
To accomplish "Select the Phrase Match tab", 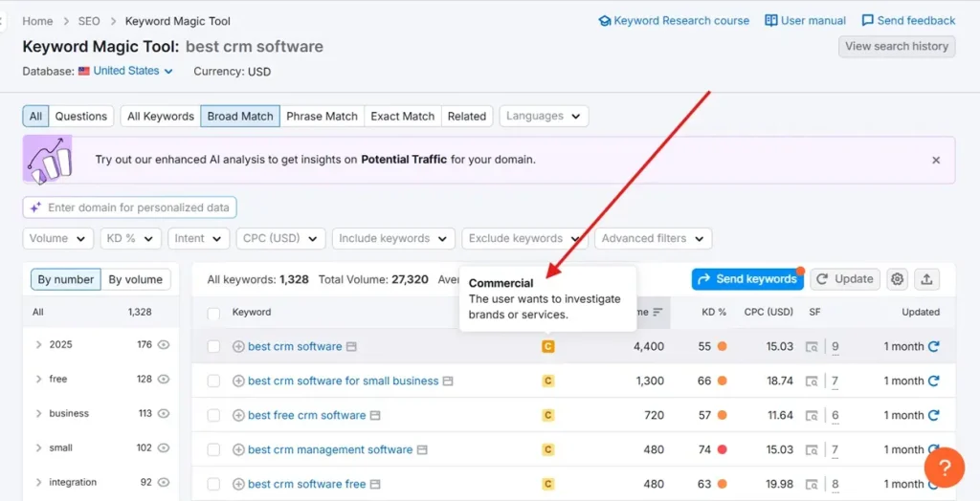I will [322, 117].
